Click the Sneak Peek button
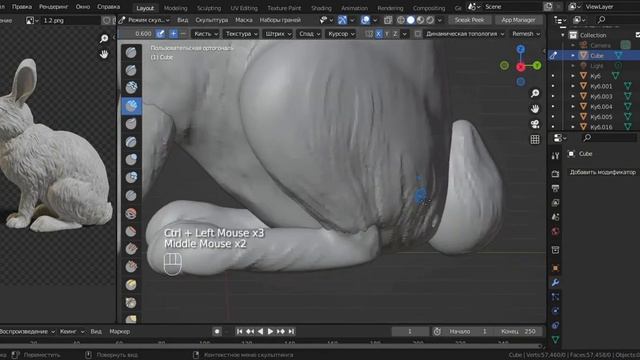Screen dimensions: 640x360 click(469, 20)
